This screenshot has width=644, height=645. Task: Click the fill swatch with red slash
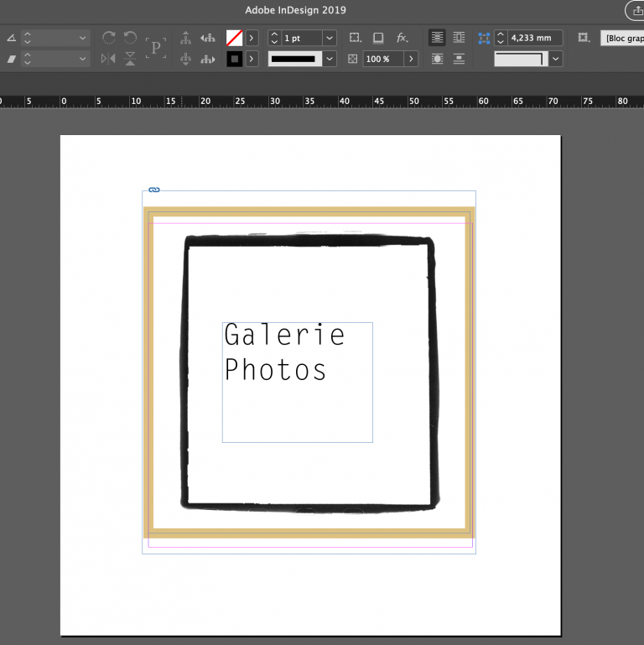tap(235, 39)
